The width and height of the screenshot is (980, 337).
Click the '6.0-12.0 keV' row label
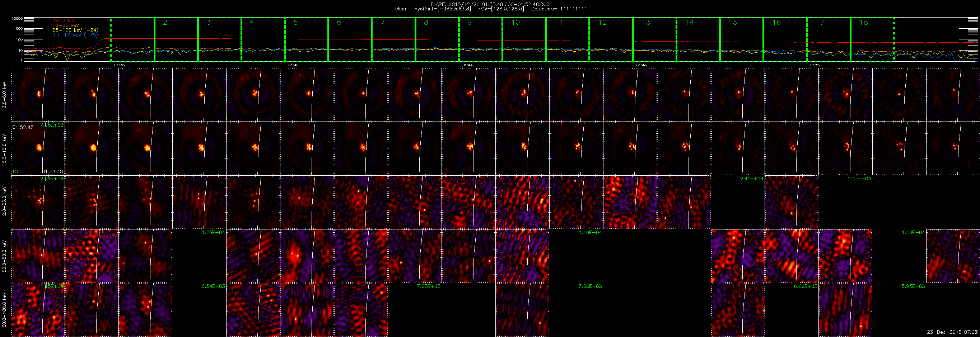(x=4, y=148)
